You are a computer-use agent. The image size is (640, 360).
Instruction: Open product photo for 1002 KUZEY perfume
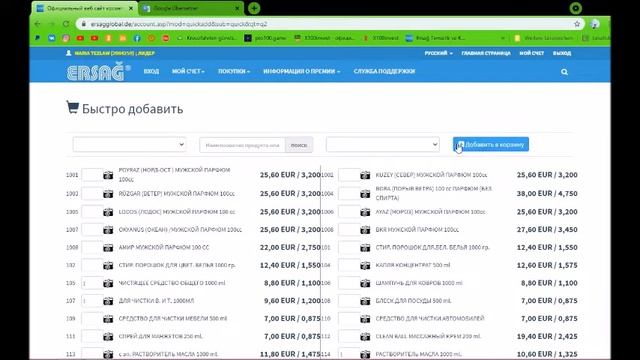pos(365,175)
